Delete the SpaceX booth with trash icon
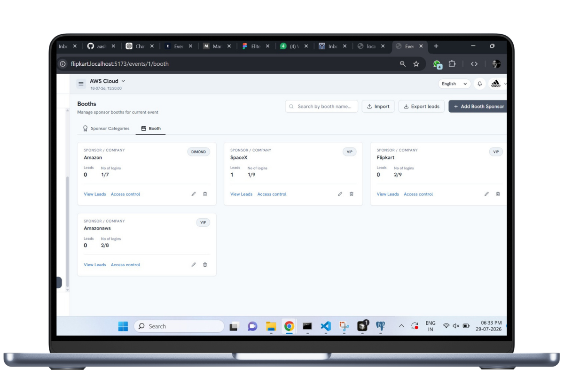The image size is (564, 392). (352, 194)
